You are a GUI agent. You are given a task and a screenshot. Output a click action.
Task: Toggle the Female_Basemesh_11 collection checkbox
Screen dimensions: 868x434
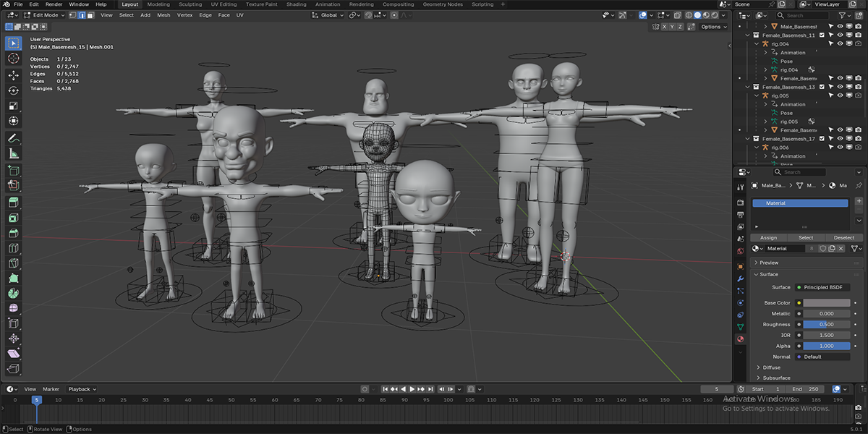[x=822, y=35]
